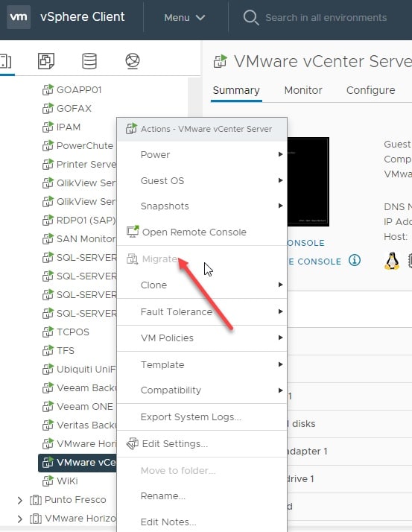Choose Open Remote Console menu entry
This screenshot has height=532, width=412.
pyautogui.click(x=202, y=232)
